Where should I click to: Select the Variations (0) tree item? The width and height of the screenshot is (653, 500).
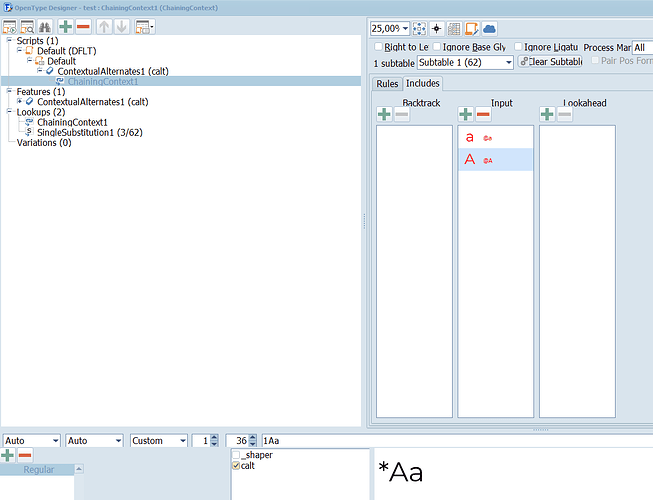(x=44, y=142)
